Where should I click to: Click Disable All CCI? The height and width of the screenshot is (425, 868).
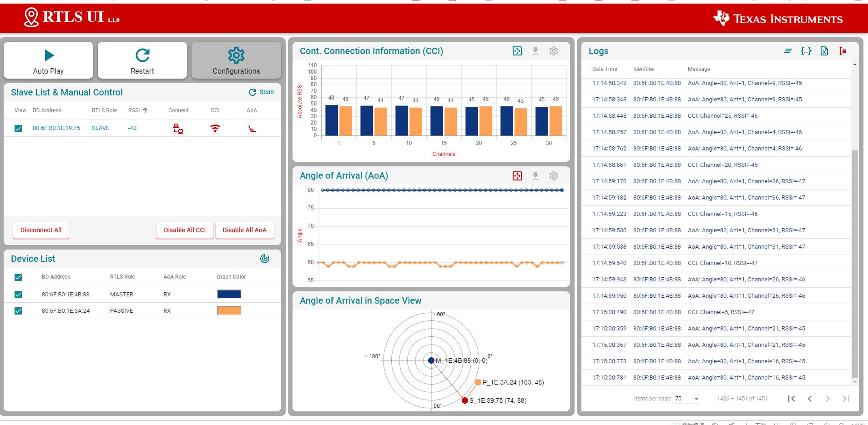(x=185, y=230)
